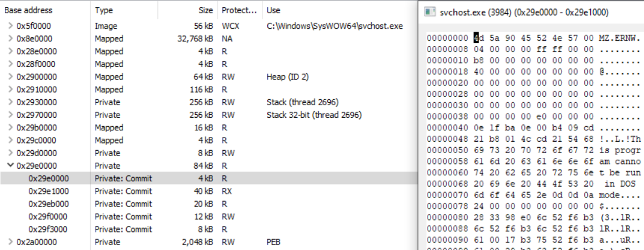Select the 0x29e1000 RX commit row

click(x=208, y=191)
